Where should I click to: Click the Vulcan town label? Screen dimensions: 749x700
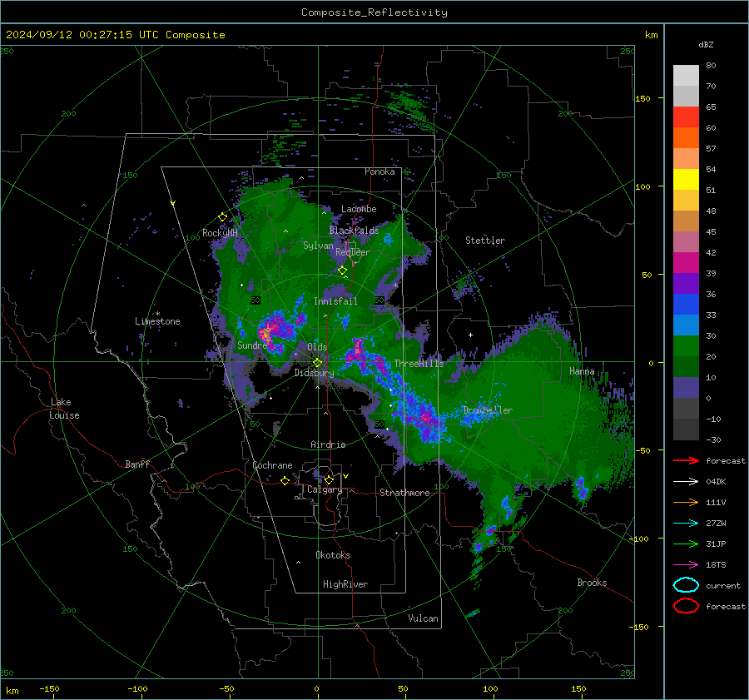click(423, 618)
